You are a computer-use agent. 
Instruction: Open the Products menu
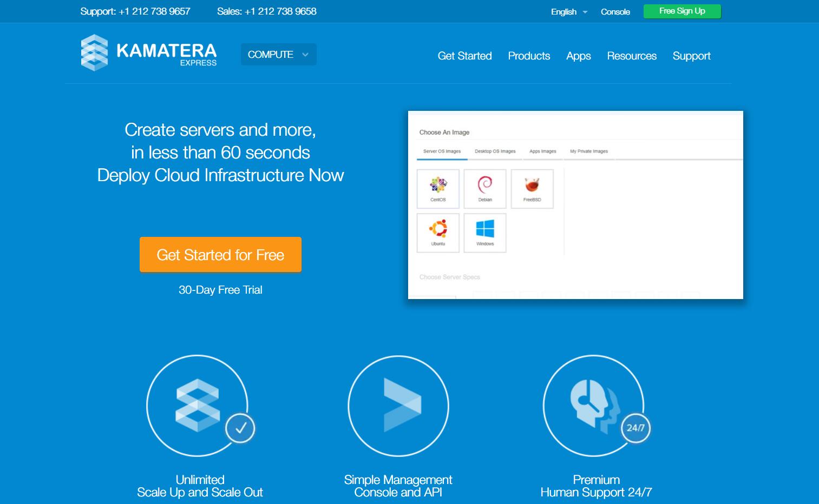click(529, 56)
